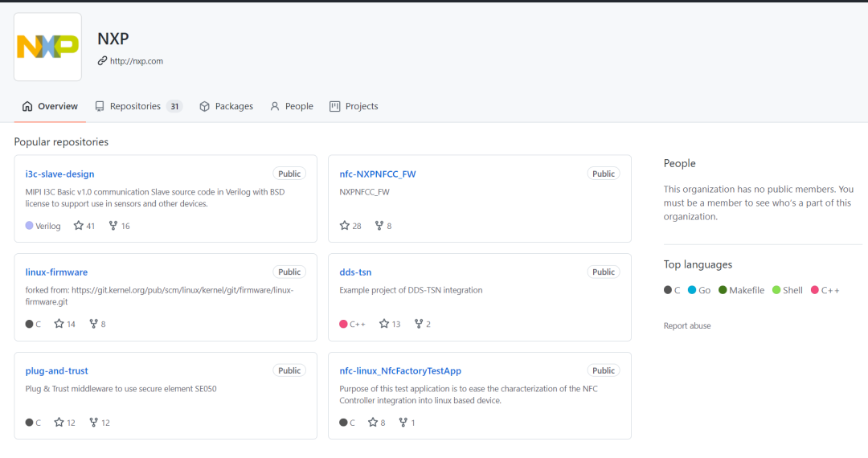The width and height of the screenshot is (868, 458).
Task: Filter by Makefile in Top languages
Action: [x=741, y=290]
